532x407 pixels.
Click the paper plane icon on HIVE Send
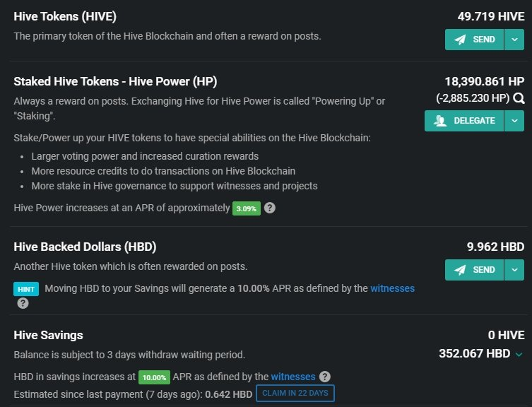click(x=460, y=40)
